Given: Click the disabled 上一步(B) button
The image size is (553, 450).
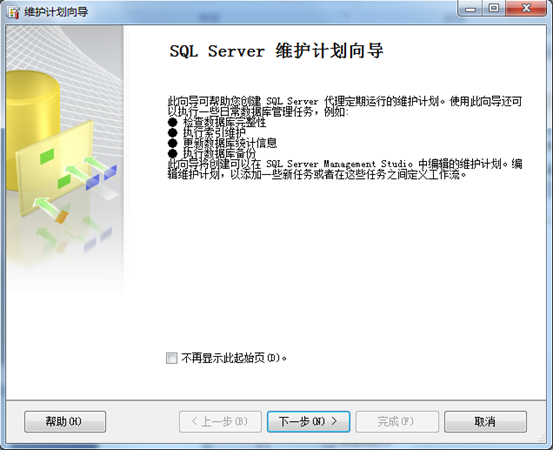Looking at the screenshot, I should coord(220,421).
